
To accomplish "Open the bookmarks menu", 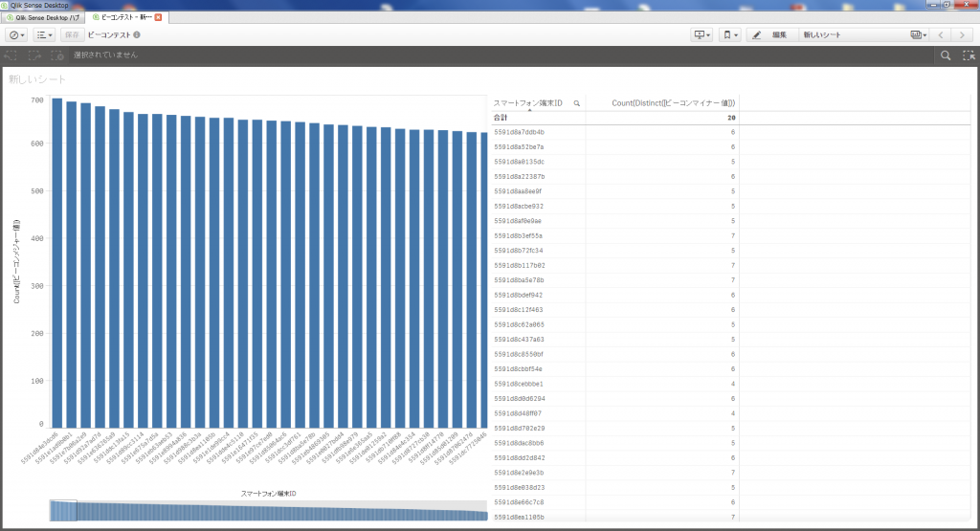I will [x=730, y=35].
